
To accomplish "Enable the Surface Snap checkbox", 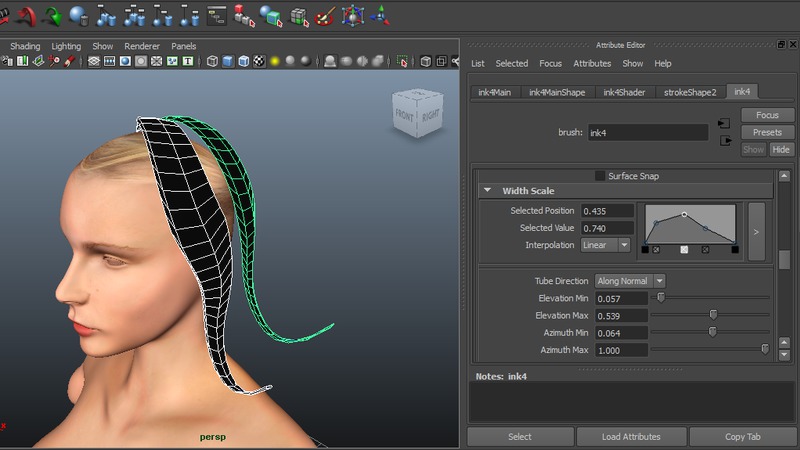I will point(600,176).
